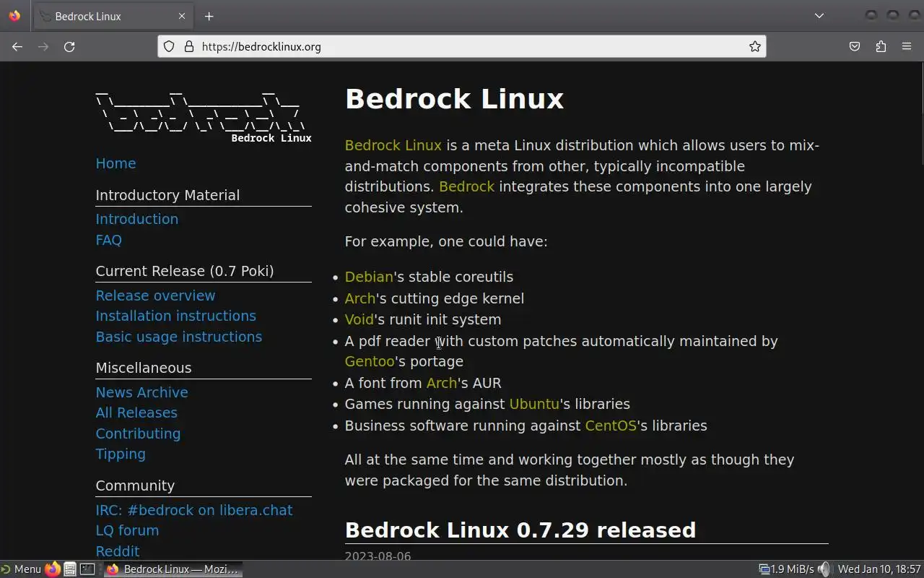The image size is (924, 578).
Task: Select the Bedrock Linux — Mozilla taskbar window
Action: pos(172,569)
